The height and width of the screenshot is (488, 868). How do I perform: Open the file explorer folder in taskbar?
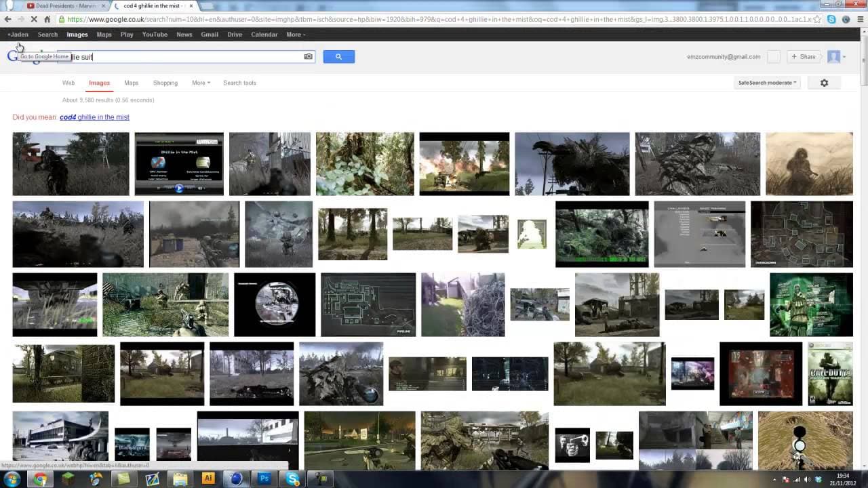click(180, 479)
